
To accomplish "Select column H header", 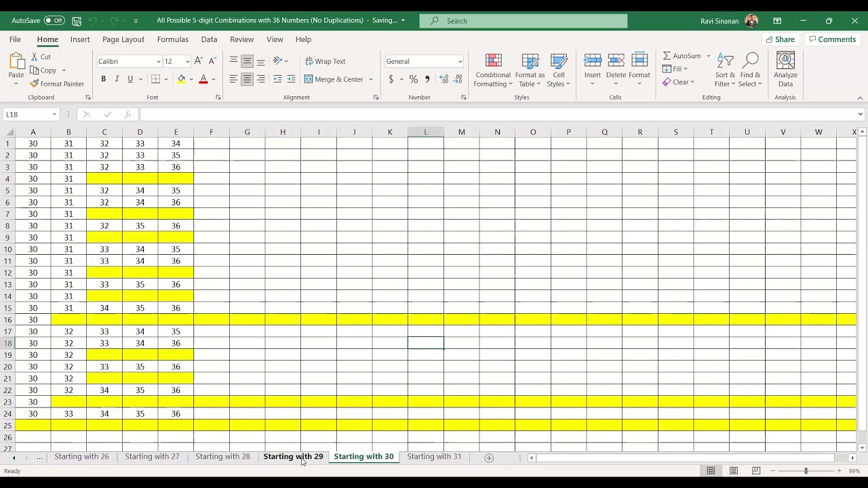I will pos(283,132).
